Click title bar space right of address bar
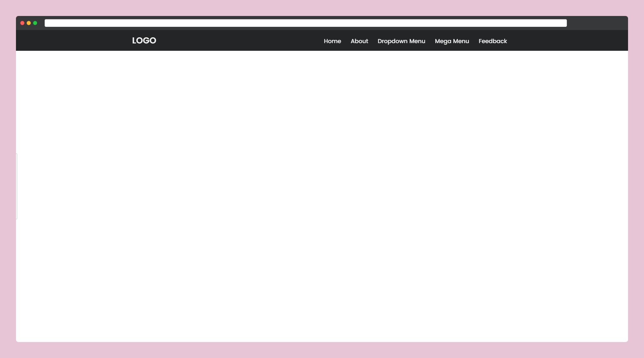The height and width of the screenshot is (358, 644). tap(597, 23)
